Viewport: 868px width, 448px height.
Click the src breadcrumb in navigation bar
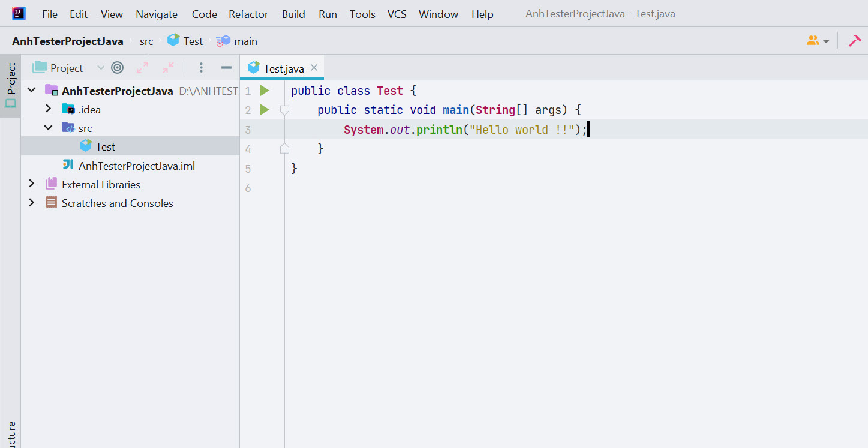point(146,41)
